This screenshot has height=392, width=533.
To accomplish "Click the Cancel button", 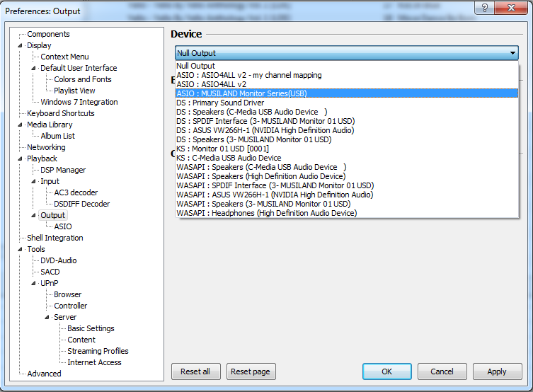I will [442, 371].
